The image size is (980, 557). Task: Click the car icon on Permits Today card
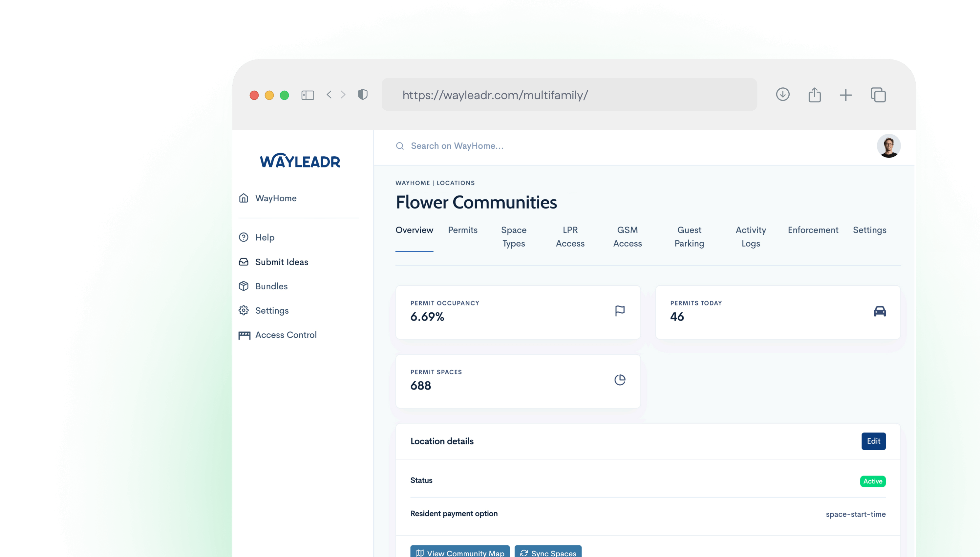pos(880,311)
